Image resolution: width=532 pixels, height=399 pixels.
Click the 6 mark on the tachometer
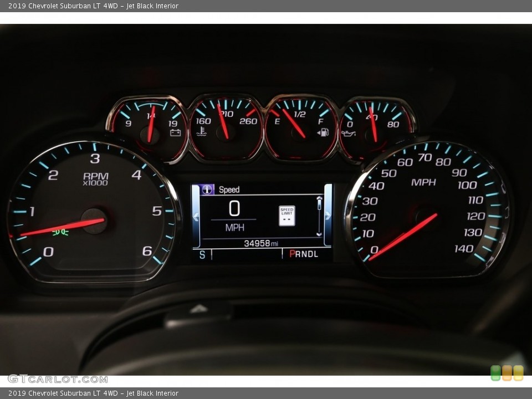[147, 251]
